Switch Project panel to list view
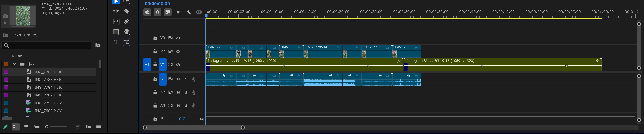The height and width of the screenshot is (134, 644). point(16,127)
